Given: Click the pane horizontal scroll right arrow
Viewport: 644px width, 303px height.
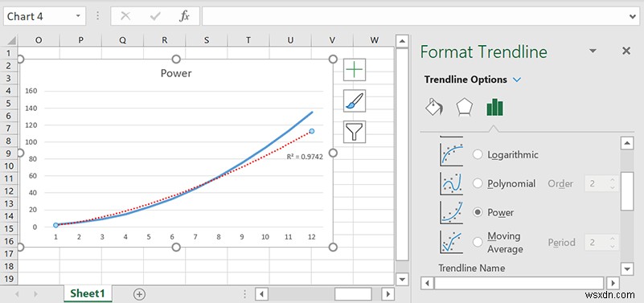Looking at the screenshot, I should pyautogui.click(x=613, y=283).
